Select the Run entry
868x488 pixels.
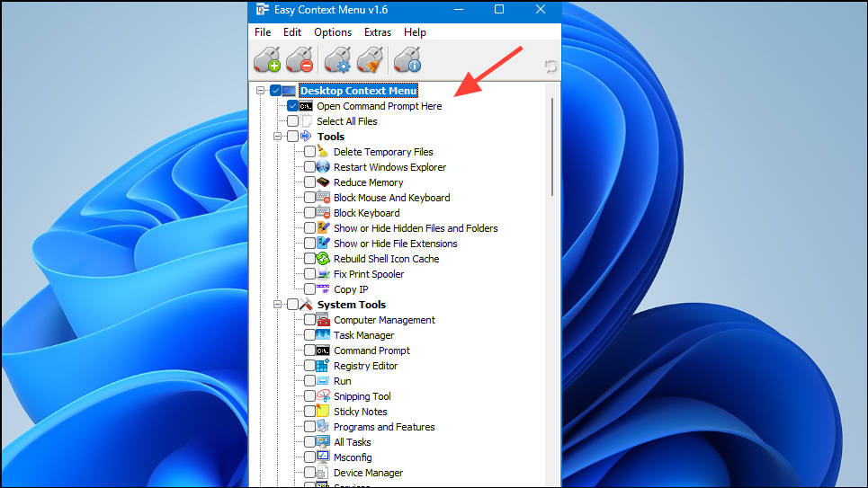pos(342,381)
